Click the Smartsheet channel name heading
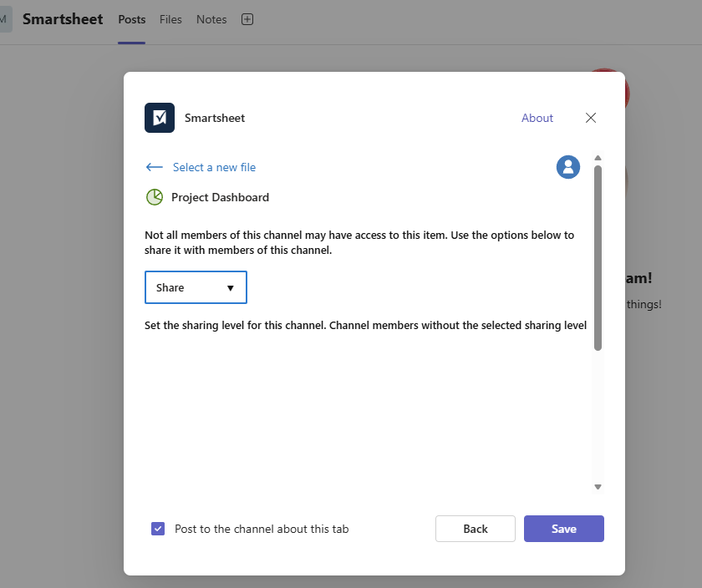The height and width of the screenshot is (588, 702). [63, 19]
